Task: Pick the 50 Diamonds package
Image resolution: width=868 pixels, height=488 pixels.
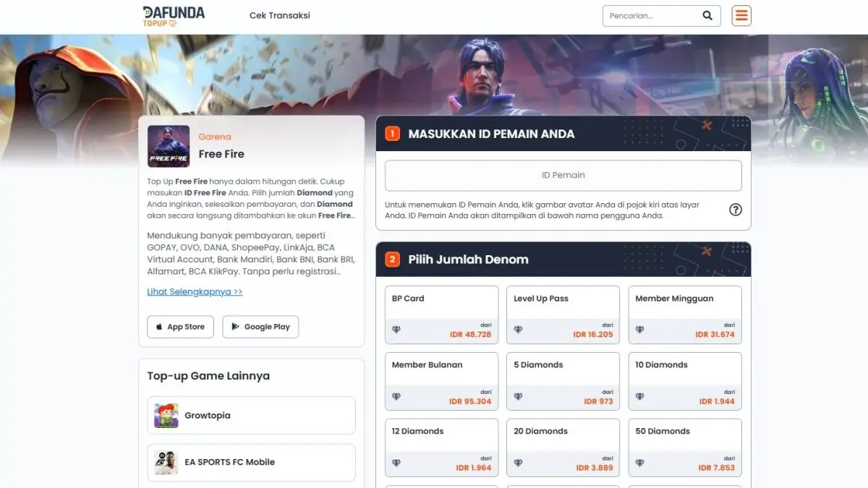Action: pyautogui.click(x=685, y=448)
